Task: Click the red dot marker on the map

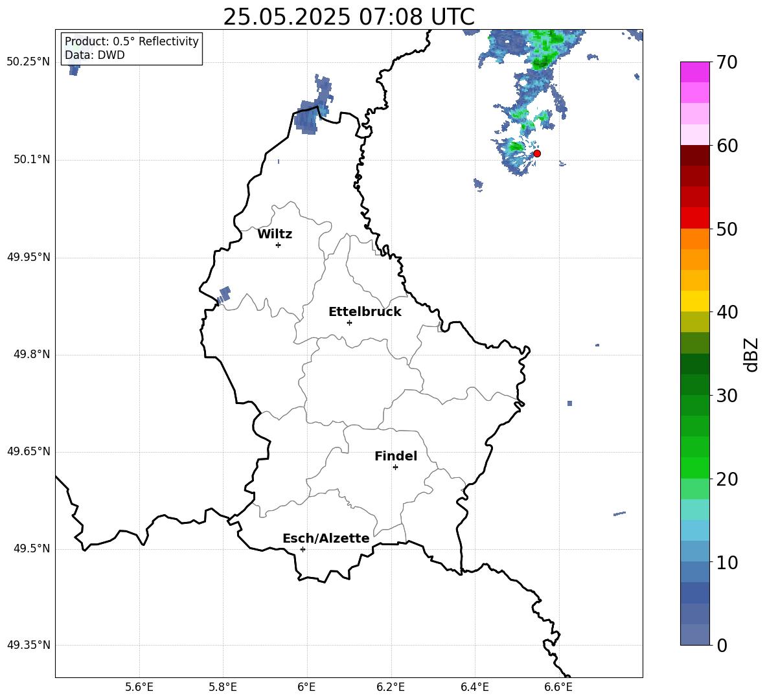Action: click(x=536, y=153)
